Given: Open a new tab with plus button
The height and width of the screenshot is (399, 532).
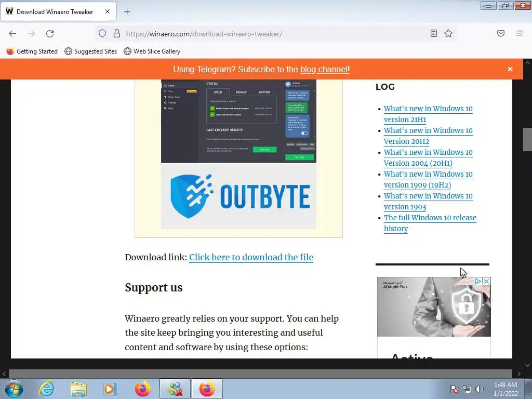Looking at the screenshot, I should pos(127,12).
